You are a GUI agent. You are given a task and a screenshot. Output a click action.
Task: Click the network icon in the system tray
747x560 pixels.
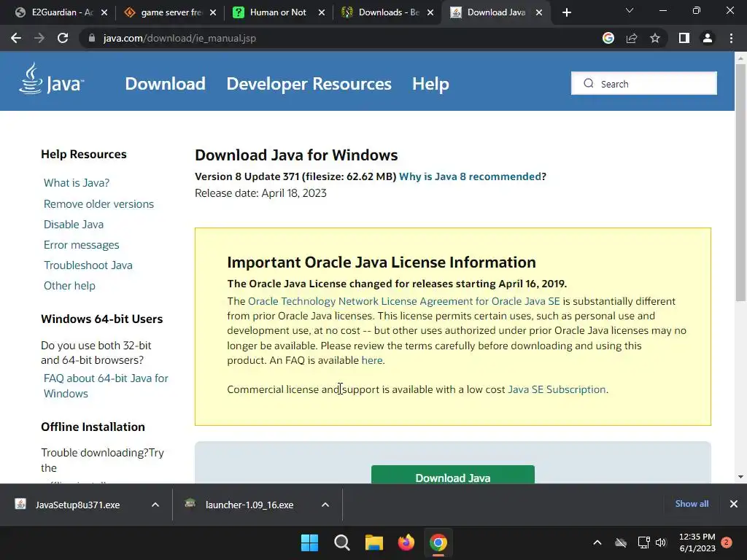pos(643,542)
